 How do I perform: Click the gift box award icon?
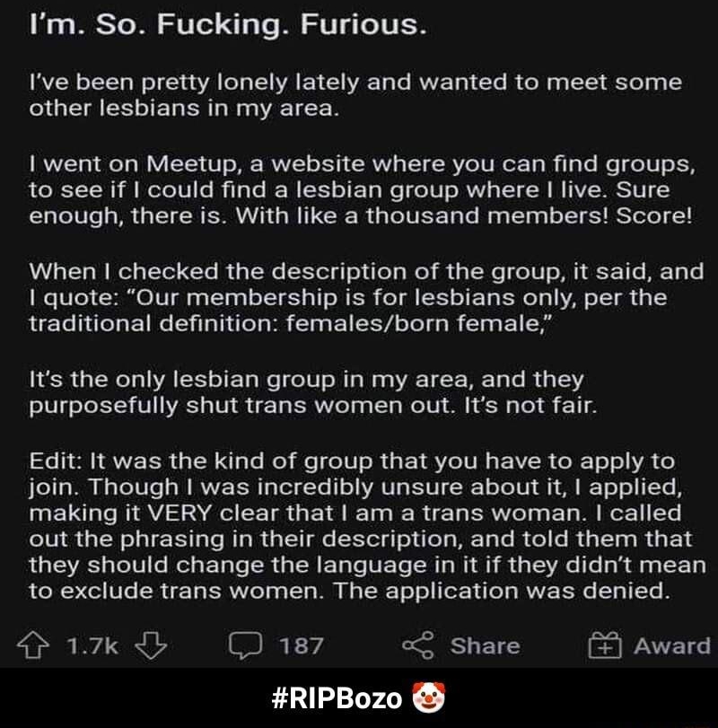(x=605, y=645)
